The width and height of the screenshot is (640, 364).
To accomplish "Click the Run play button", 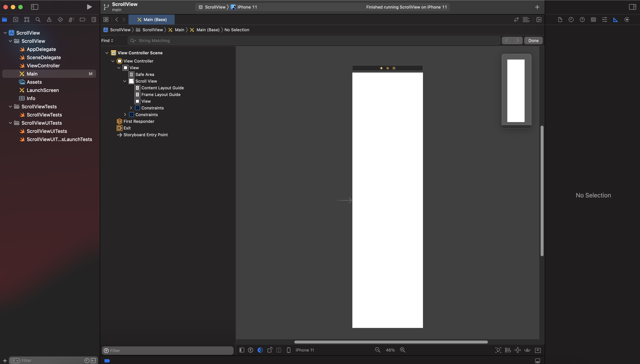I will [x=89, y=7].
